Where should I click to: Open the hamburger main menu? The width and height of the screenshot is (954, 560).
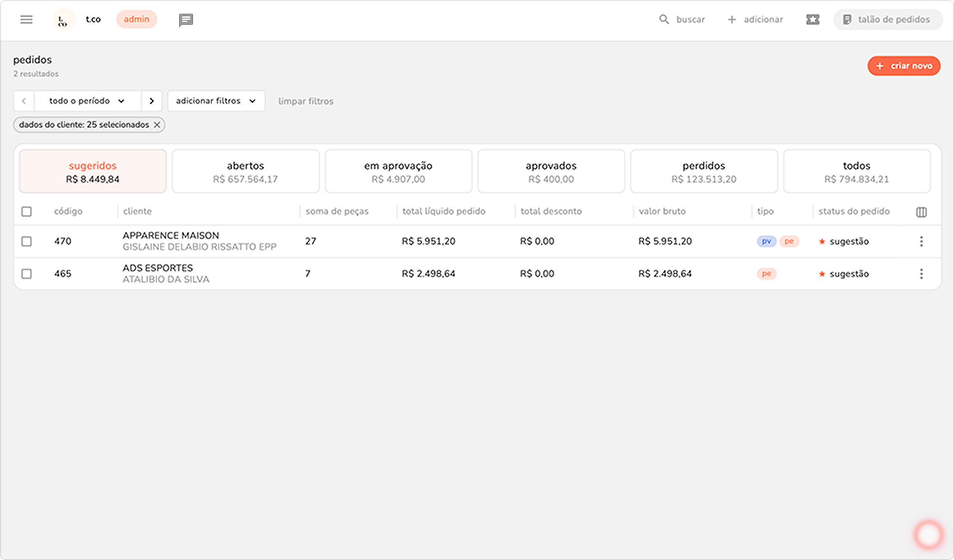click(27, 19)
